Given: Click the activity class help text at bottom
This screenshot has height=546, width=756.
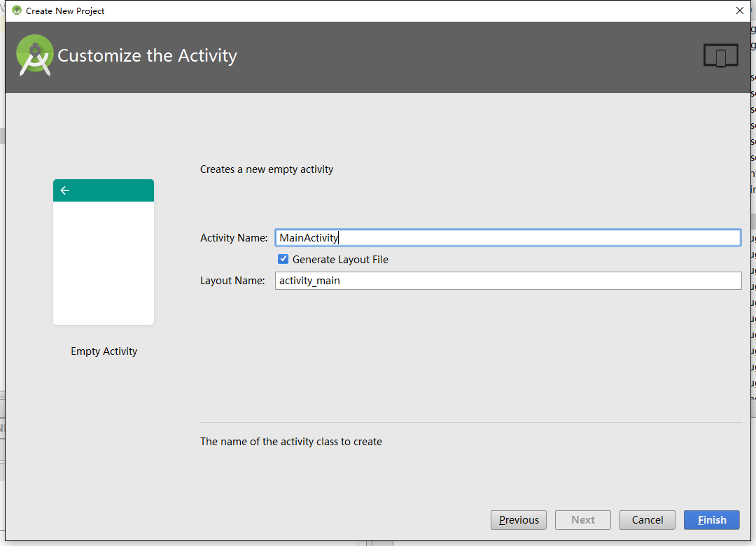Looking at the screenshot, I should [x=291, y=442].
